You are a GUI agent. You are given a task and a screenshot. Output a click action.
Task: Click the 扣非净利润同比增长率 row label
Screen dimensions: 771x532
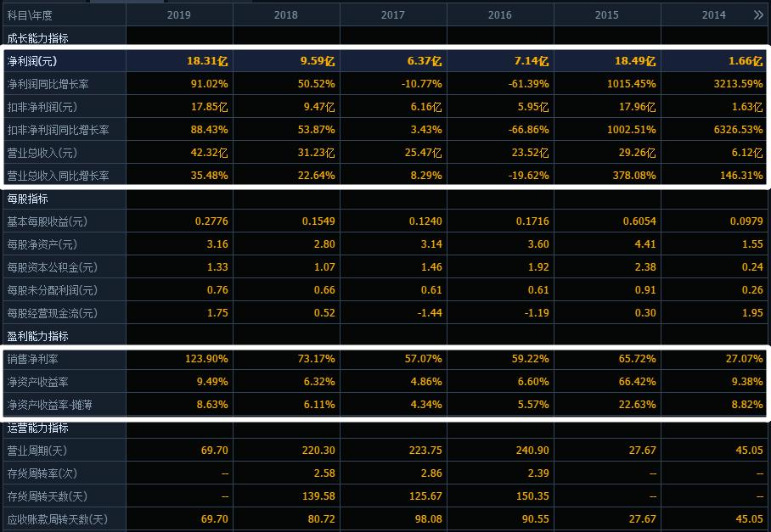[59, 130]
